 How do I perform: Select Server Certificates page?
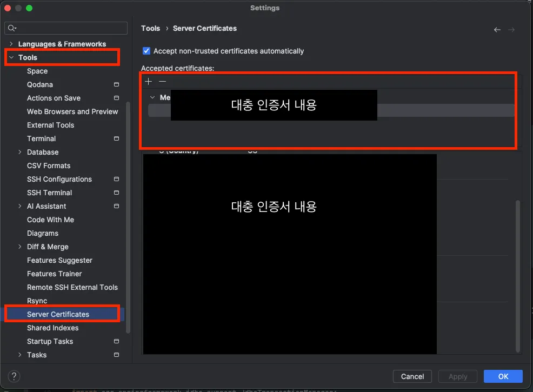[58, 314]
